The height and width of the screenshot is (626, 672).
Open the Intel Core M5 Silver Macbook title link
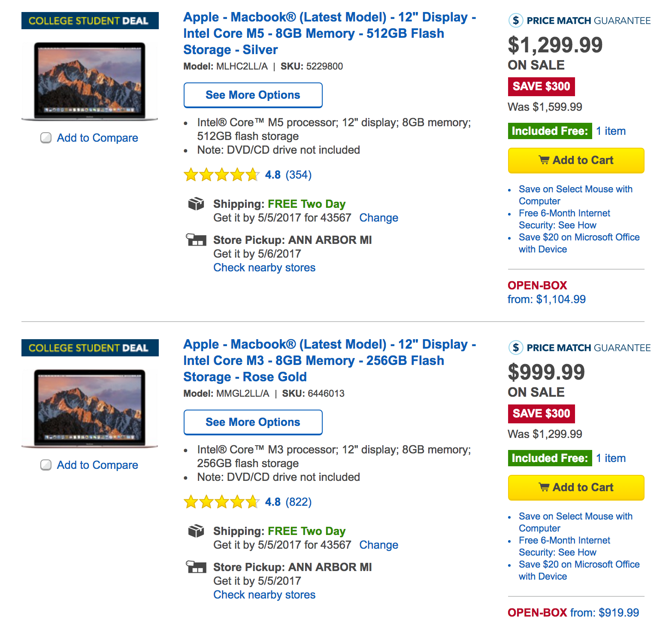point(313,33)
